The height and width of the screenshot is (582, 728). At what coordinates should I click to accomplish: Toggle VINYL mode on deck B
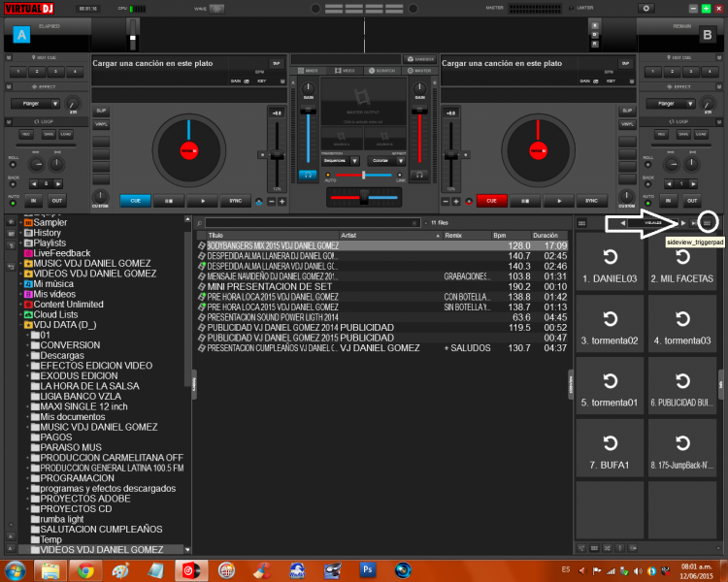click(627, 124)
